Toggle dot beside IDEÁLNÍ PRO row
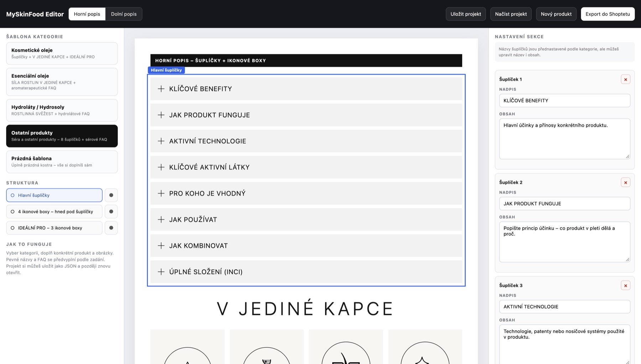Screen dimensions: 641x364 [111, 228]
